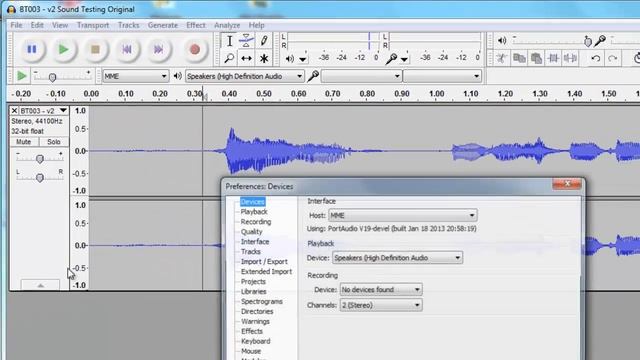
Task: Click the Undo arrow icon
Action: coord(596,58)
